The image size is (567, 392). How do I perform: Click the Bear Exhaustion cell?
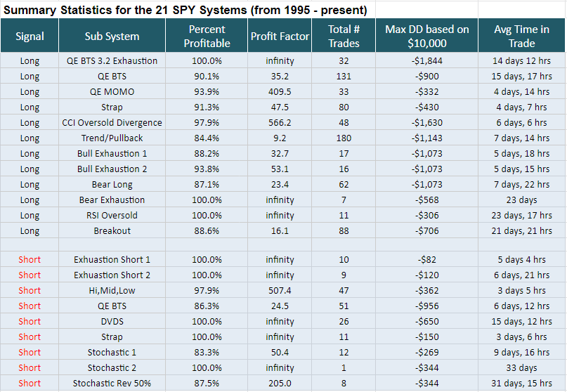point(112,200)
